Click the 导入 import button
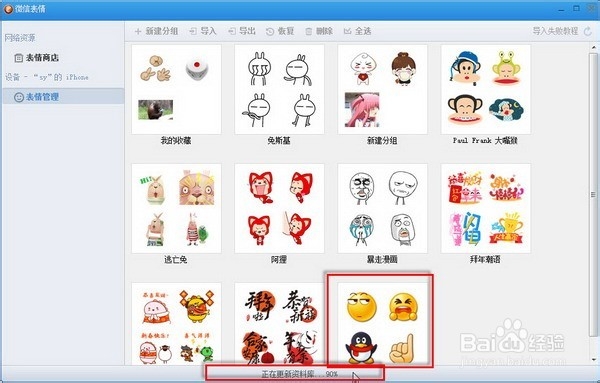 click(203, 31)
